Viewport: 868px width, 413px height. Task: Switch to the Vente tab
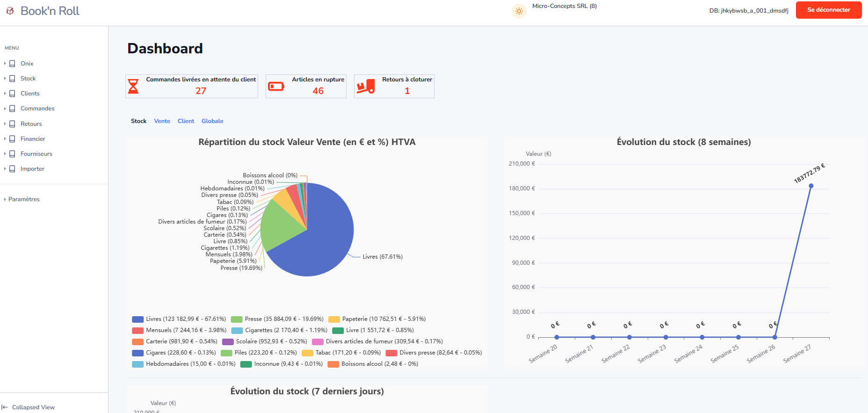[x=162, y=121]
